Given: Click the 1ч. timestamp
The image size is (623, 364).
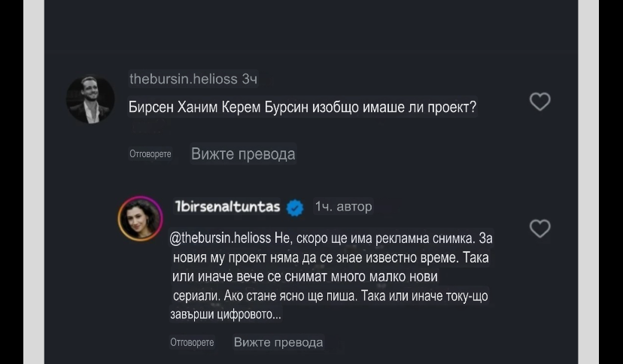Looking at the screenshot, I should tap(324, 207).
